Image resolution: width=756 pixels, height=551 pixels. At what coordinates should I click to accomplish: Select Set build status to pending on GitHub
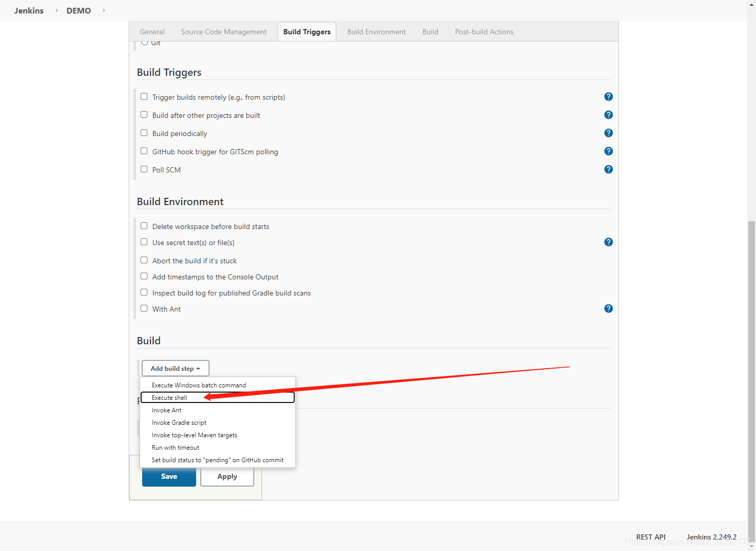point(217,460)
